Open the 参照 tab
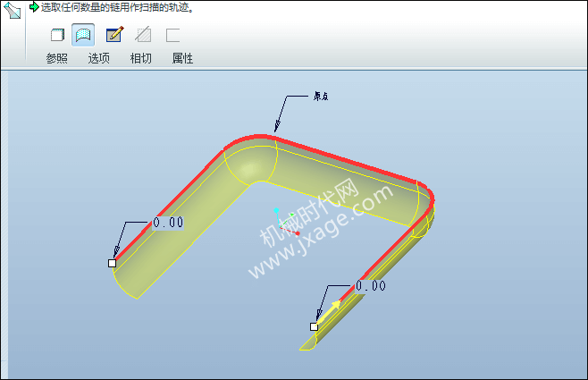Screen dimensions: 588x380 tap(56, 58)
